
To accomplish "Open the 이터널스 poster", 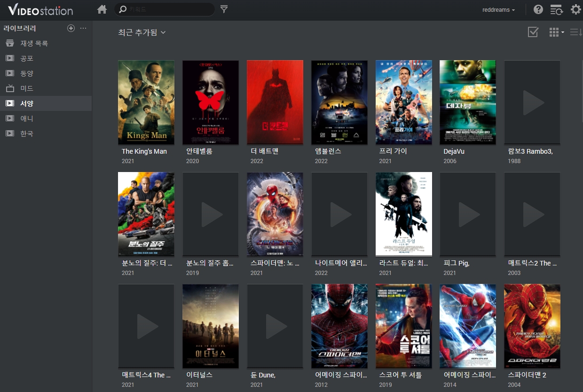I will (211, 326).
